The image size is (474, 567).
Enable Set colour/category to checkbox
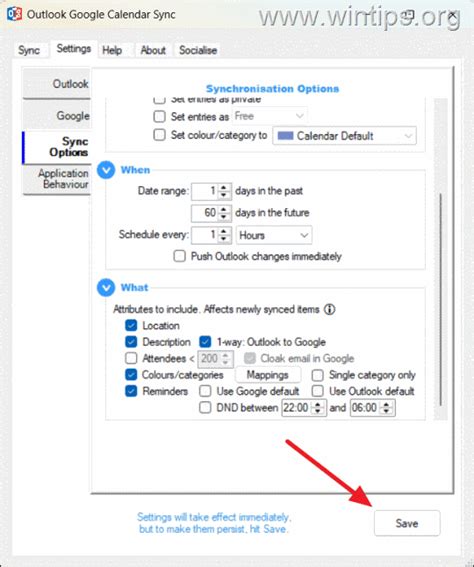point(159,135)
